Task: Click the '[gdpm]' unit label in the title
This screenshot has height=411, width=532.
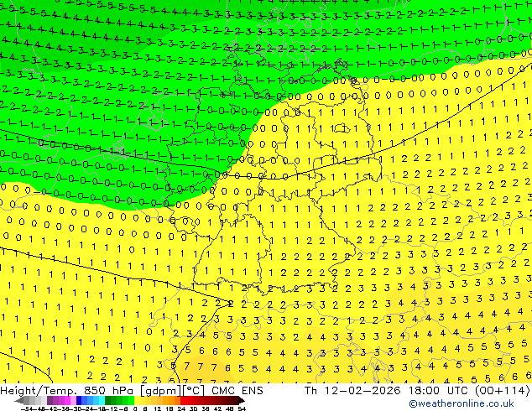Action: point(160,391)
